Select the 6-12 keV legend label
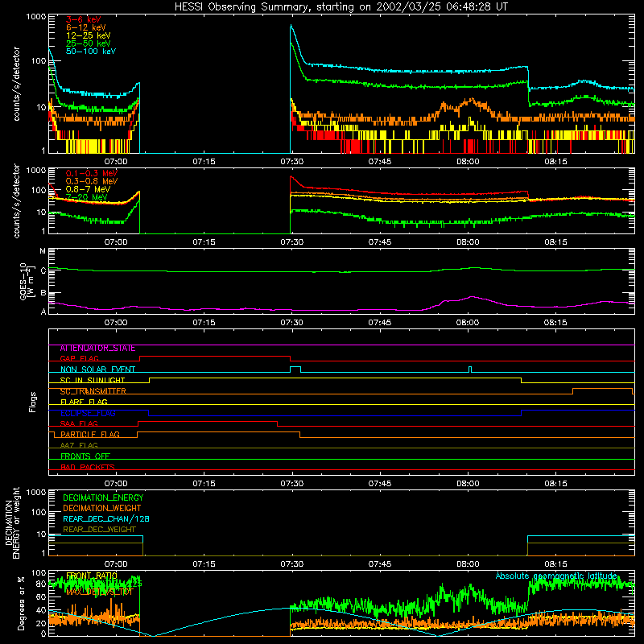This screenshot has height=644, width=644. click(x=86, y=27)
